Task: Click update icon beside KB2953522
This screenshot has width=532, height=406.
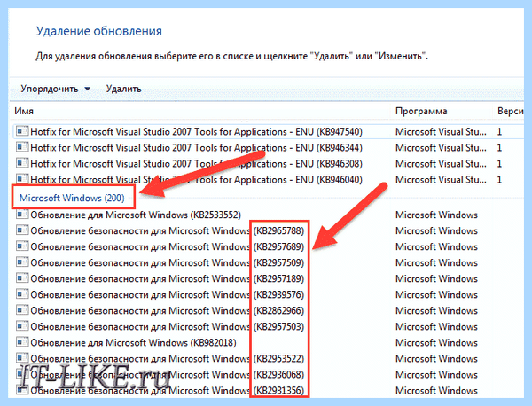Action: 22,357
